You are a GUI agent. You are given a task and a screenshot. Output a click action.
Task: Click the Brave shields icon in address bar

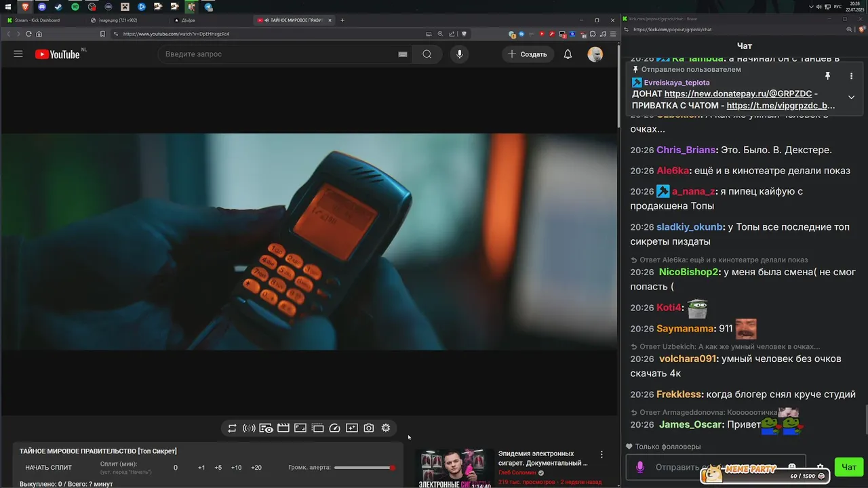click(x=465, y=34)
